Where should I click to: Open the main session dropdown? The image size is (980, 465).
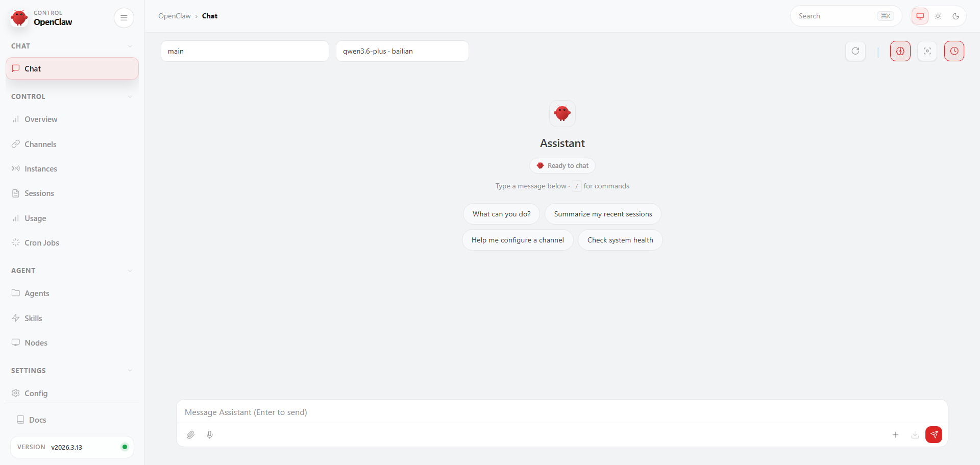(245, 51)
